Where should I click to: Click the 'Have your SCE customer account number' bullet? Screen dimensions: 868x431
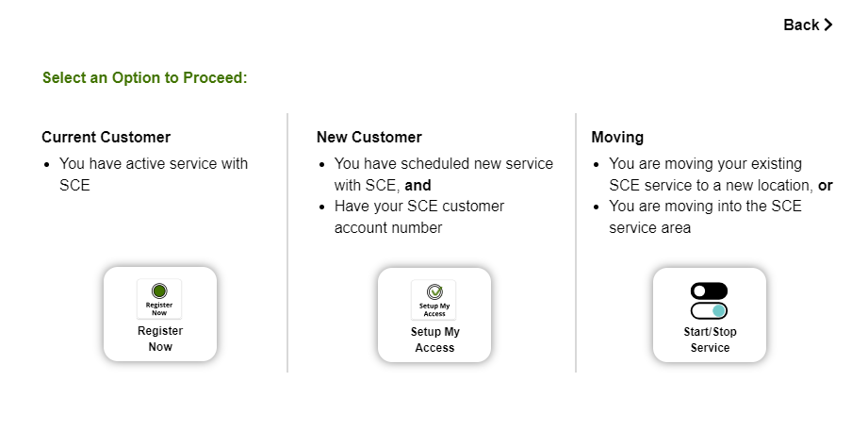tap(419, 217)
